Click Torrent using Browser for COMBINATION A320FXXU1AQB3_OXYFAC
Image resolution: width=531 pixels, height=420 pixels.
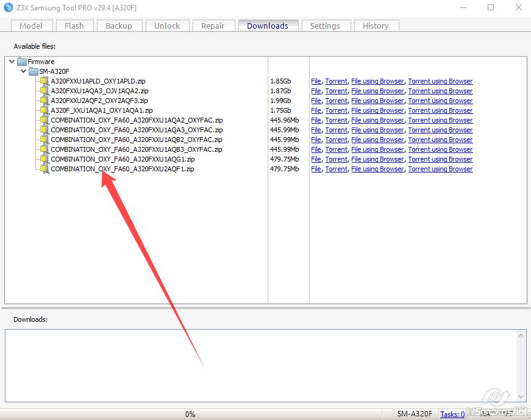click(x=440, y=149)
